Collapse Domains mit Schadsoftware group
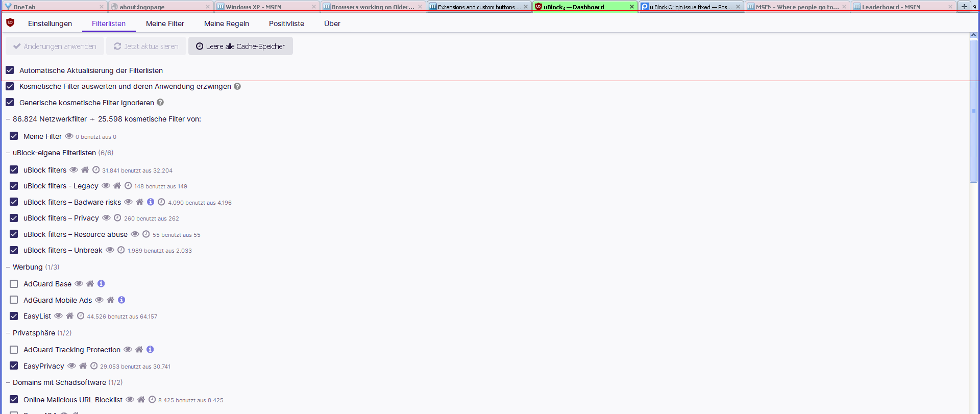980x414 pixels. (8, 382)
